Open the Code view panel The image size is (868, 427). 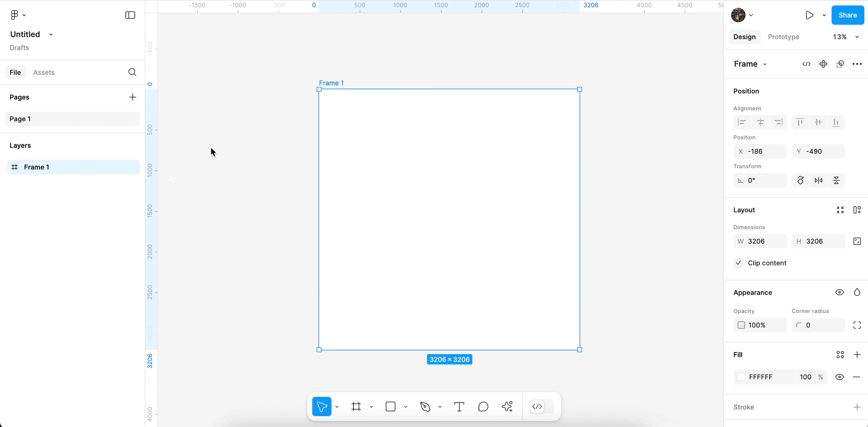[806, 64]
